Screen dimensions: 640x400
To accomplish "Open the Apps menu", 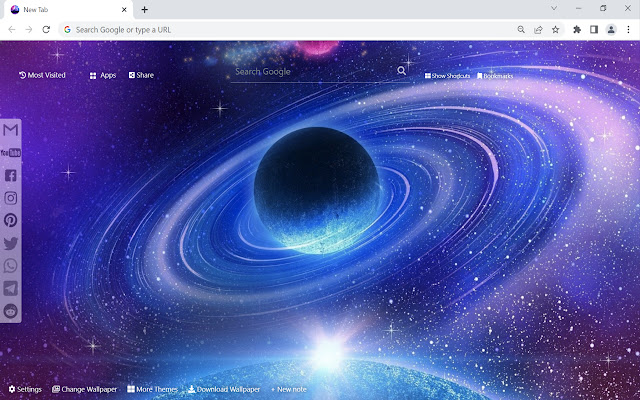I will 103,76.
